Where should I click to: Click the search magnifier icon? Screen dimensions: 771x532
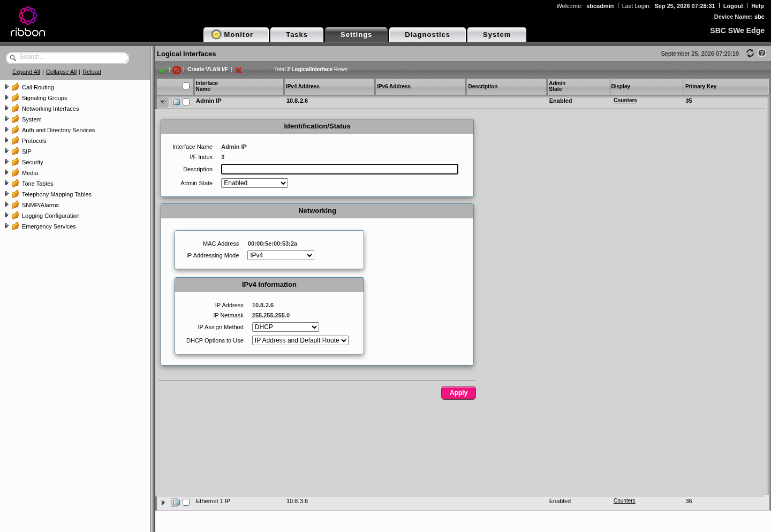(13, 58)
